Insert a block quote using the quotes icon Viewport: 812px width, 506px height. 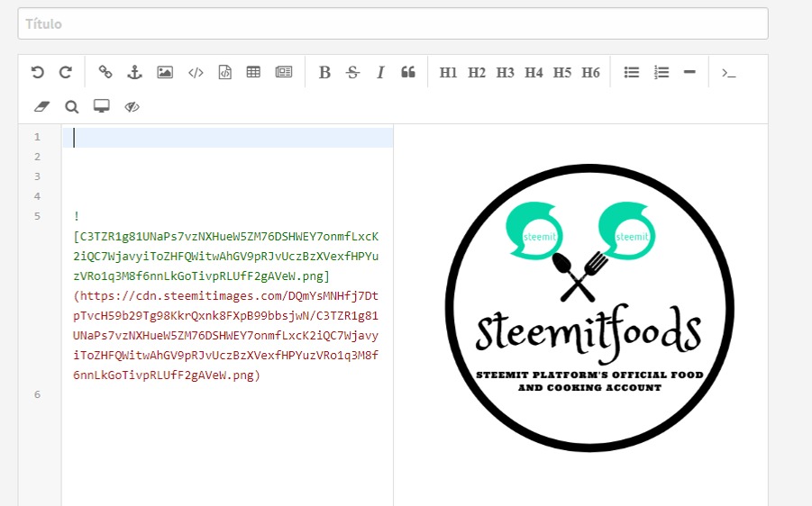(x=408, y=72)
